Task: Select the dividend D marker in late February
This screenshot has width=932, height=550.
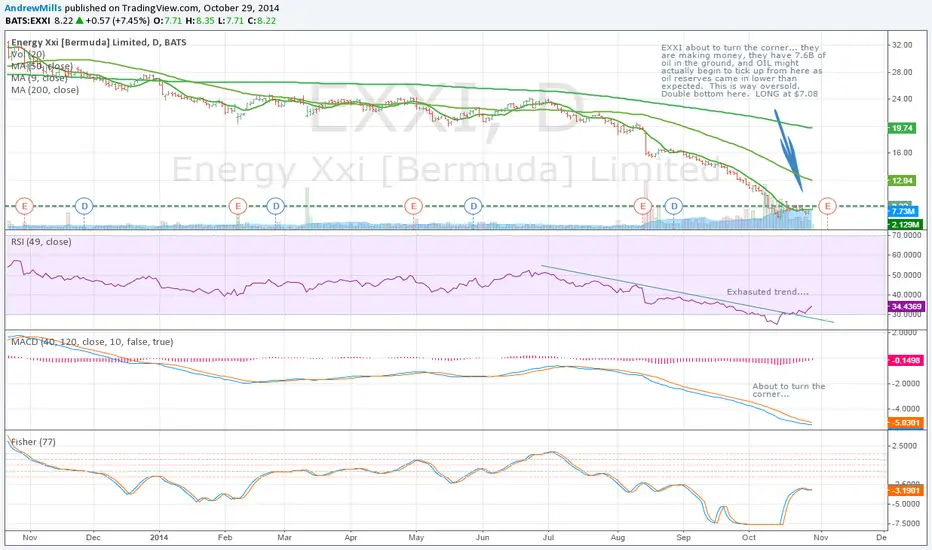Action: (x=276, y=206)
